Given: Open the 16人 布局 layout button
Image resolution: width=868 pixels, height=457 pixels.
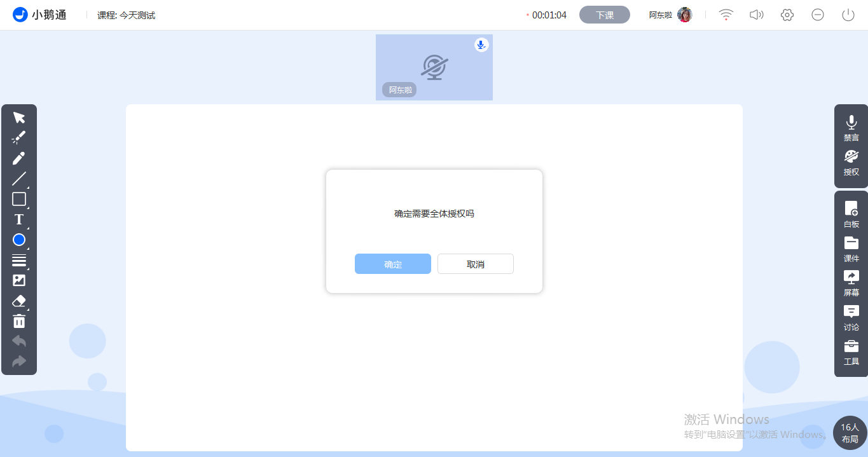Looking at the screenshot, I should [x=850, y=433].
